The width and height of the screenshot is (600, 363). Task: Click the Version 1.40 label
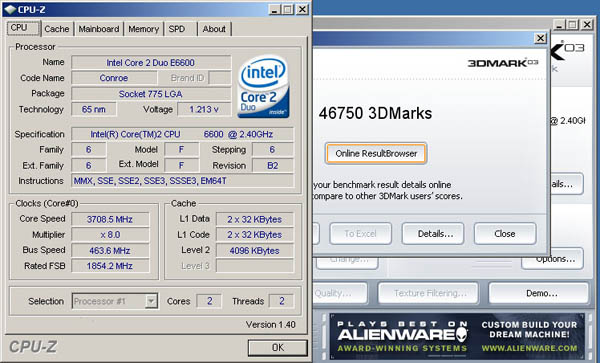point(271,324)
